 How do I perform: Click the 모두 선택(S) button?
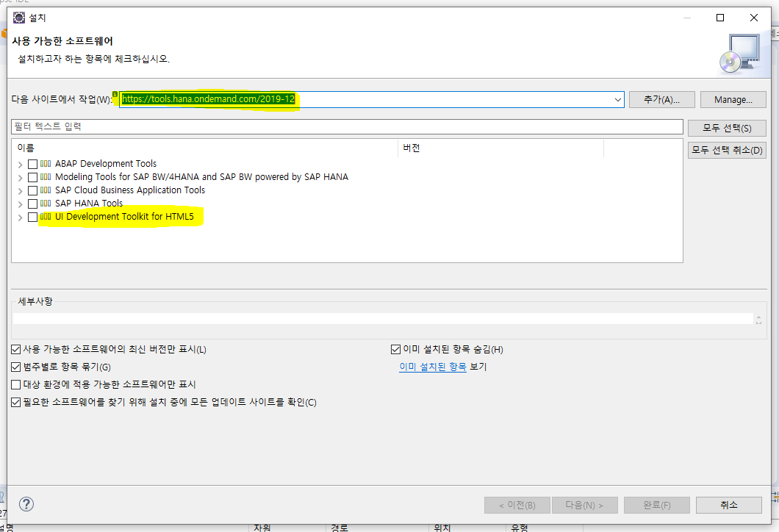point(727,128)
